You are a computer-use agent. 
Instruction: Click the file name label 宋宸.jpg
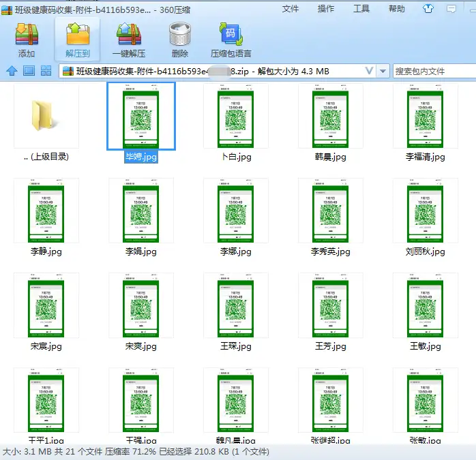46,346
